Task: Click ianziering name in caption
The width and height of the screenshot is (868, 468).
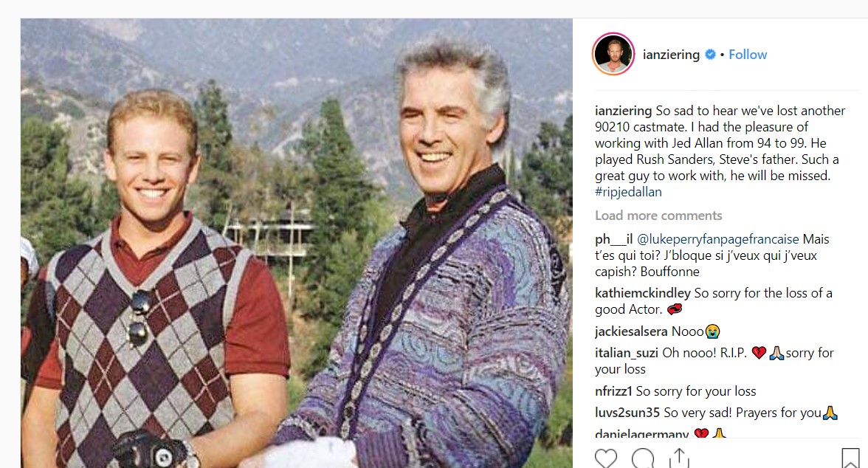Action: pyautogui.click(x=623, y=111)
